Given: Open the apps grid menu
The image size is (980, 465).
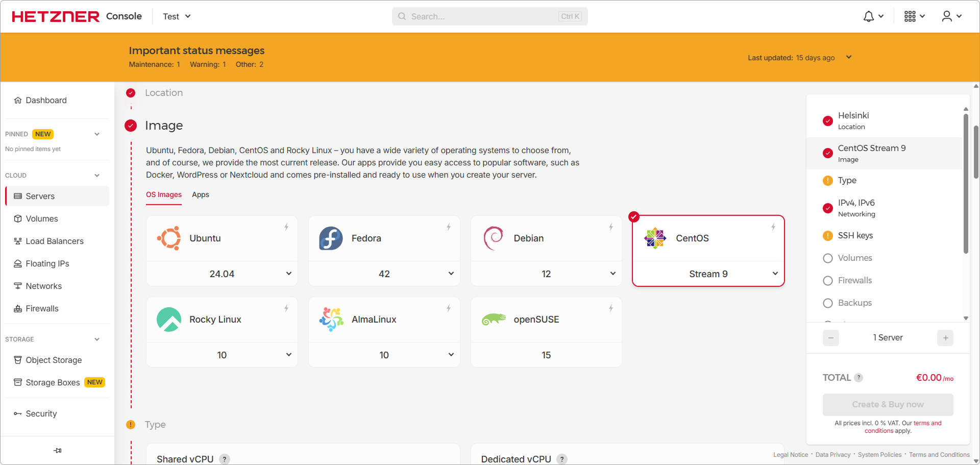Looking at the screenshot, I should (910, 16).
